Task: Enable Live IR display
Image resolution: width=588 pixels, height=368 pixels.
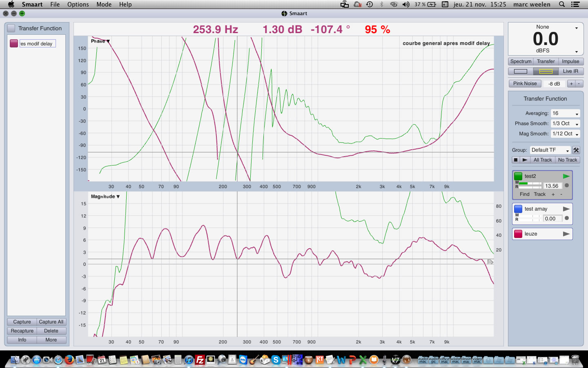Action: (x=570, y=71)
